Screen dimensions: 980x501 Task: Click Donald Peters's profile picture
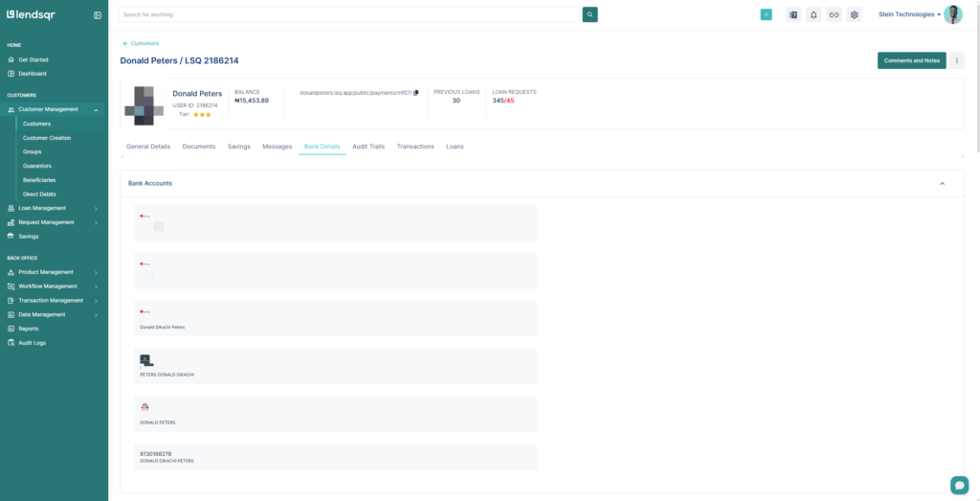[145, 105]
